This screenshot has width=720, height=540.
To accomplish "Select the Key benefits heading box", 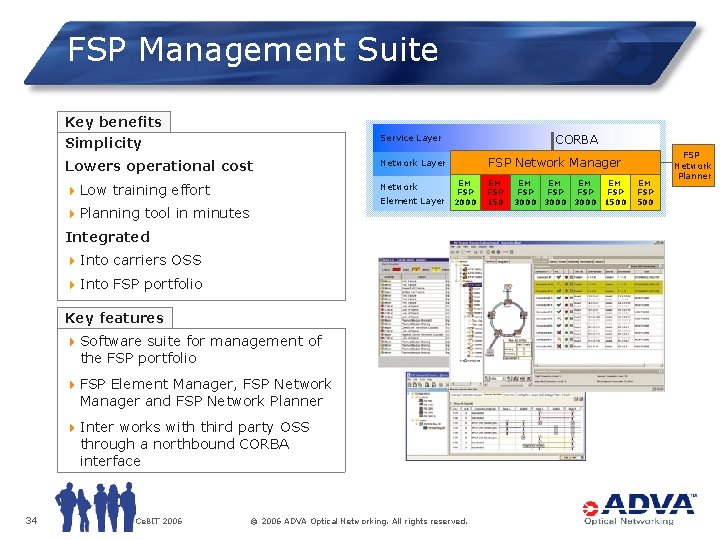I will point(114,122).
